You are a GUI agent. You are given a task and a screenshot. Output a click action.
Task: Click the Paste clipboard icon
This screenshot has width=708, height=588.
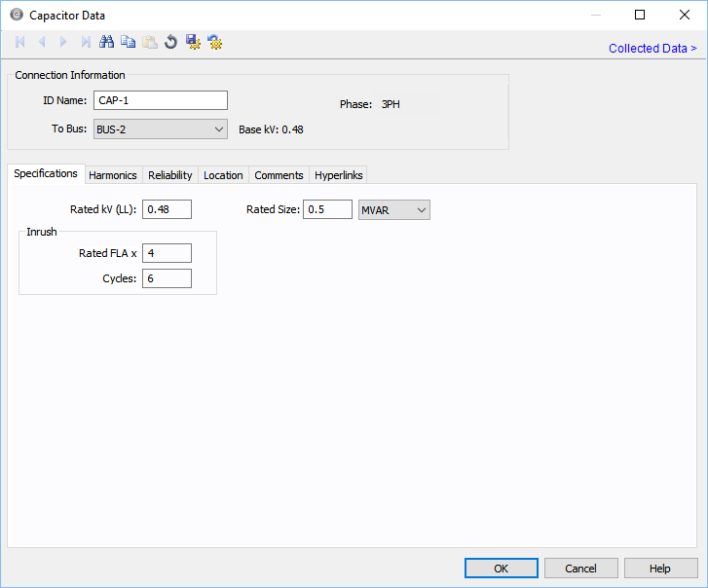pos(150,42)
